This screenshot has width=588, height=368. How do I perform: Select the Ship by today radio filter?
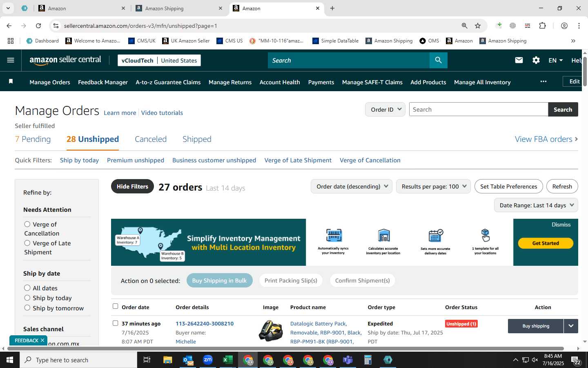click(x=27, y=298)
